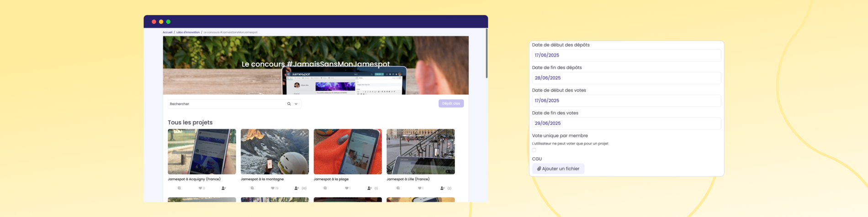Click the Tous les projets heading
The image size is (868, 217).
pyautogui.click(x=190, y=122)
